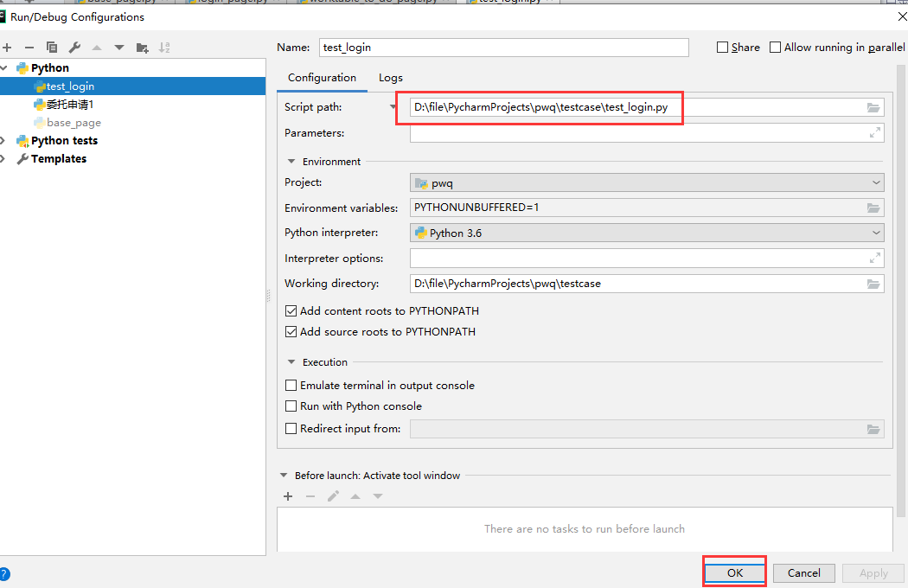The image size is (908, 588).
Task: Open Environment variables editor icon
Action: point(873,208)
